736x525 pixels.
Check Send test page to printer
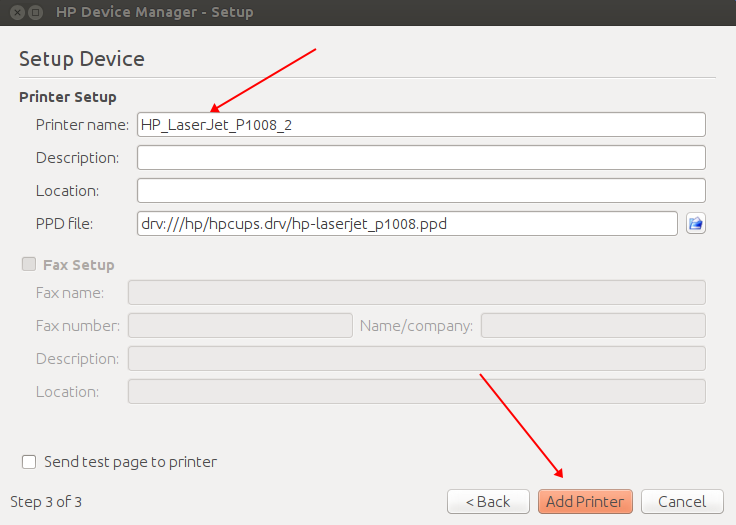coord(29,462)
